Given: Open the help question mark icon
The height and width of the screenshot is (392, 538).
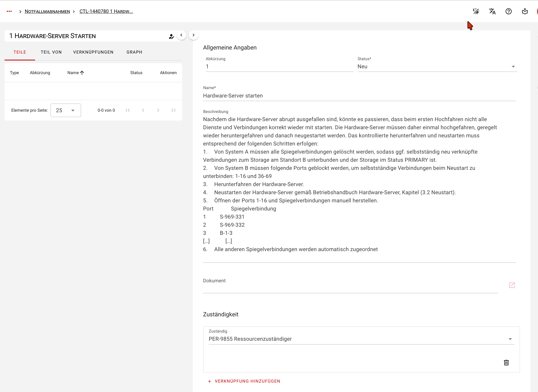Looking at the screenshot, I should (509, 11).
